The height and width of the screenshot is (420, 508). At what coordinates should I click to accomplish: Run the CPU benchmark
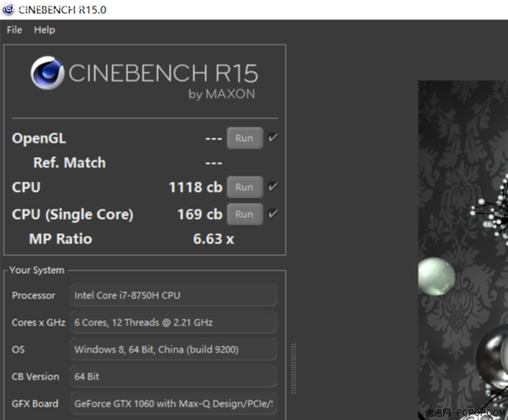click(245, 187)
